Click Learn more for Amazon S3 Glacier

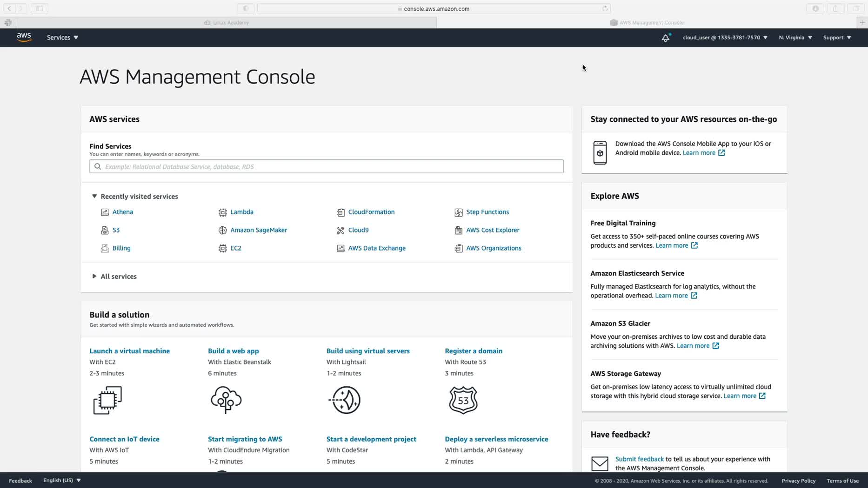coord(698,346)
